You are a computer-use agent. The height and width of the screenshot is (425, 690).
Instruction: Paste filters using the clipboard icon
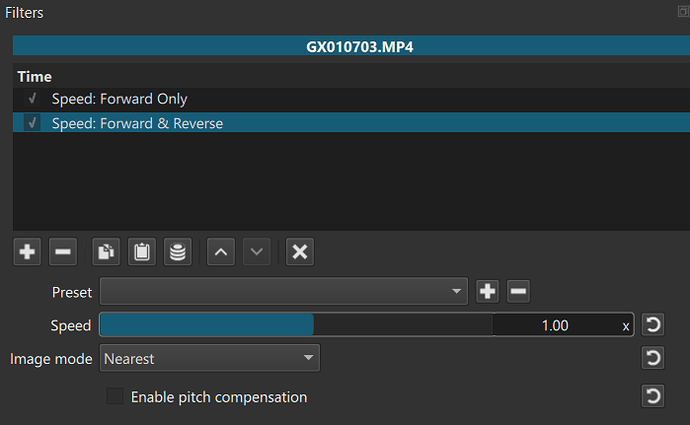click(142, 252)
